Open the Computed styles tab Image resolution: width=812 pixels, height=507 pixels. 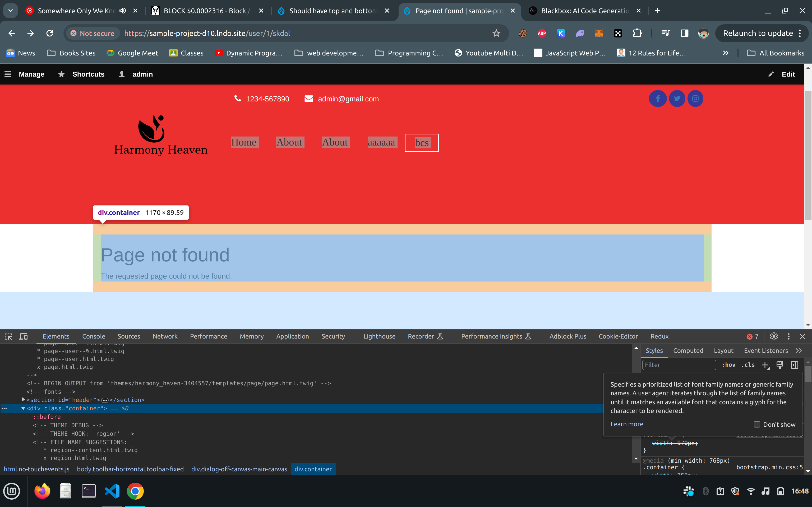point(688,350)
